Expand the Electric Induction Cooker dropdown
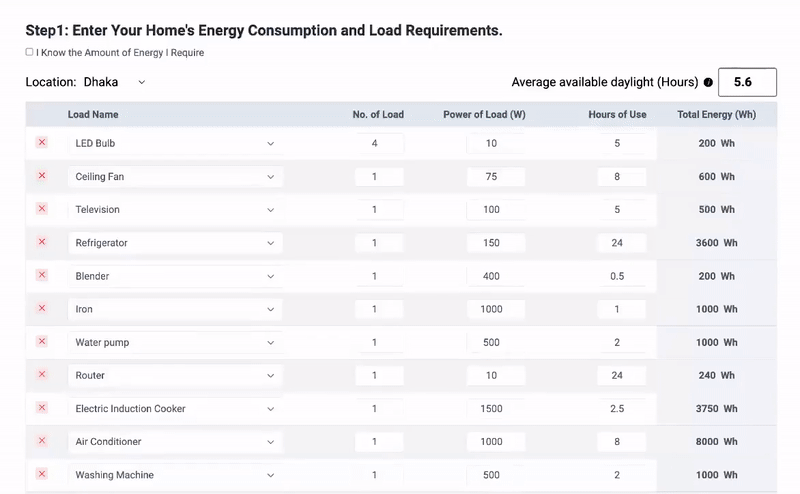 pos(175,409)
